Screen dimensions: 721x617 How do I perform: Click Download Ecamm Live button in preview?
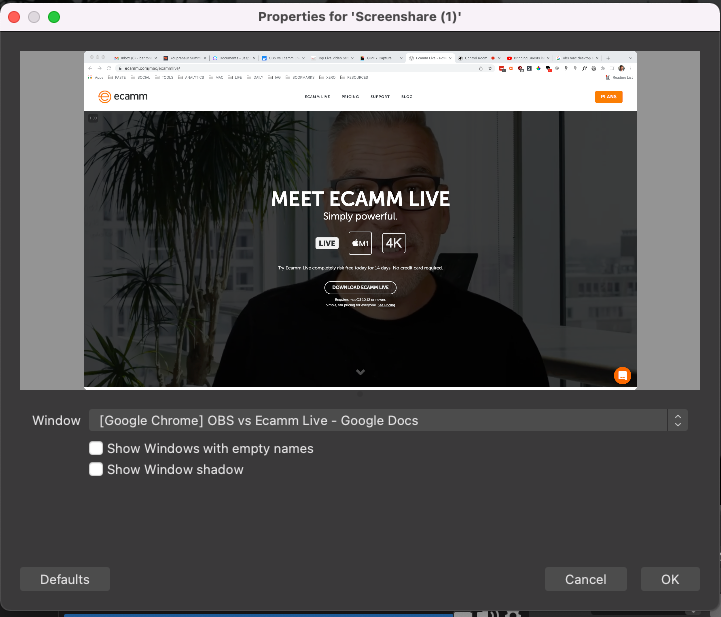point(360,287)
